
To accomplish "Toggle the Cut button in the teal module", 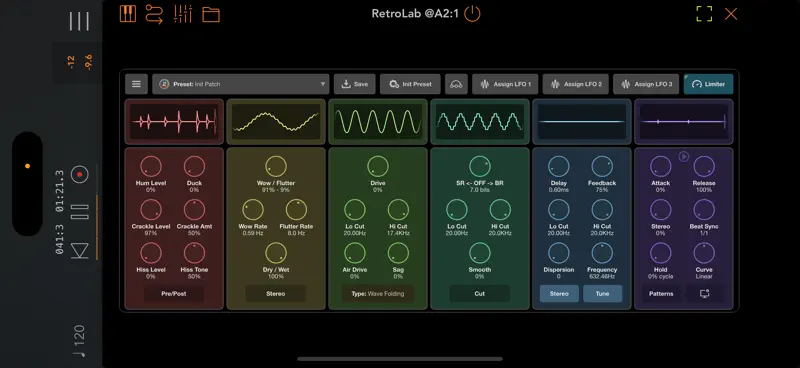I will point(480,294).
